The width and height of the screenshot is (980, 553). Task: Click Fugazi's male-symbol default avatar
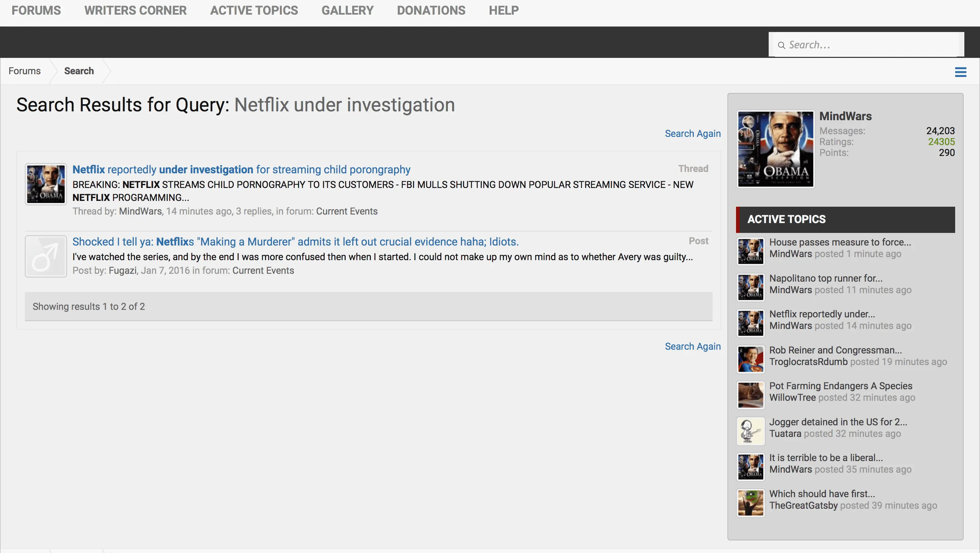46,256
